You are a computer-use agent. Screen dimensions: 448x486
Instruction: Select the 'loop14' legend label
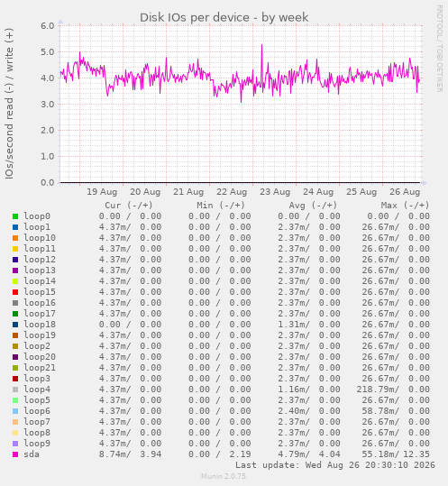(40, 281)
